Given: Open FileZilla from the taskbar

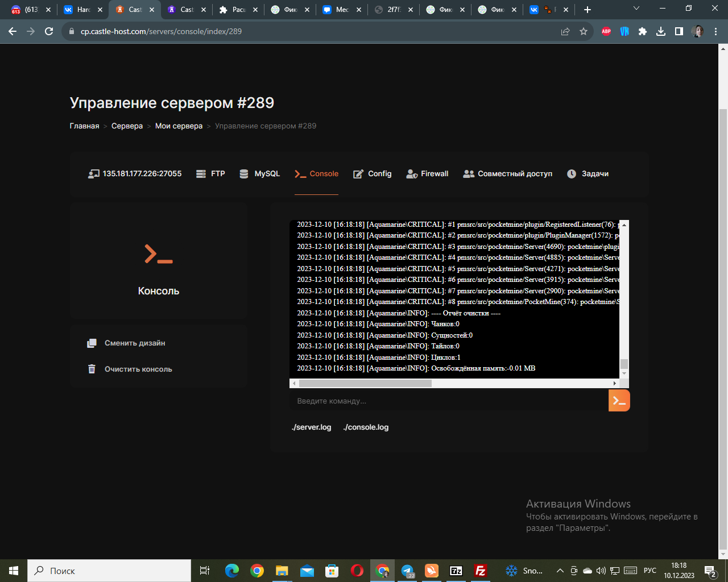Looking at the screenshot, I should pos(481,571).
